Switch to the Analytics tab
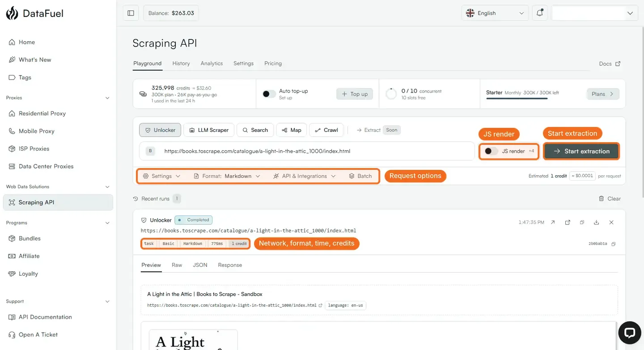The height and width of the screenshot is (350, 644). (212, 63)
